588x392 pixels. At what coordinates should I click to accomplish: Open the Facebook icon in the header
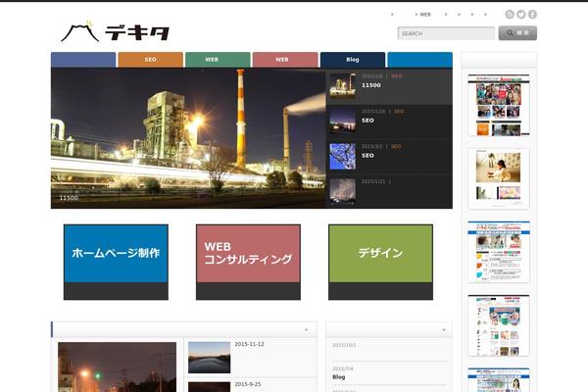pyautogui.click(x=532, y=15)
